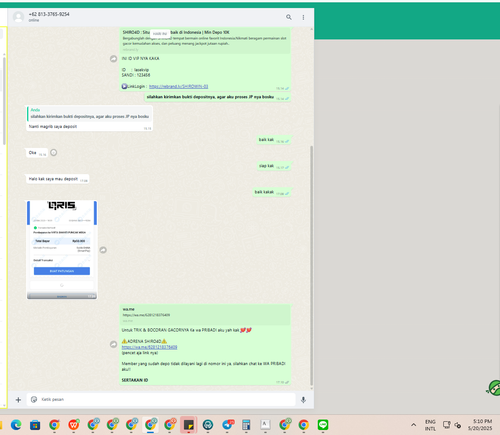Viewport: 500px width, 435px height.
Task: Open the blue app with red notification badge
Action: pyautogui.click(x=228, y=425)
